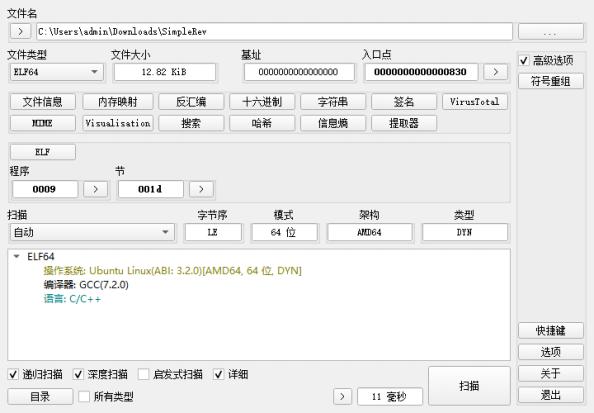Click the arrow next to section count 001d

pos(201,189)
